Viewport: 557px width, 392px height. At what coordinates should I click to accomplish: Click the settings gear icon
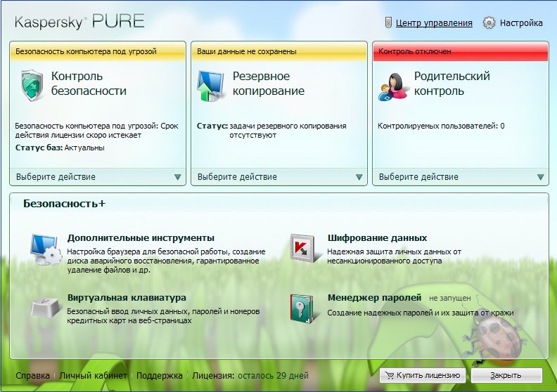coord(489,22)
